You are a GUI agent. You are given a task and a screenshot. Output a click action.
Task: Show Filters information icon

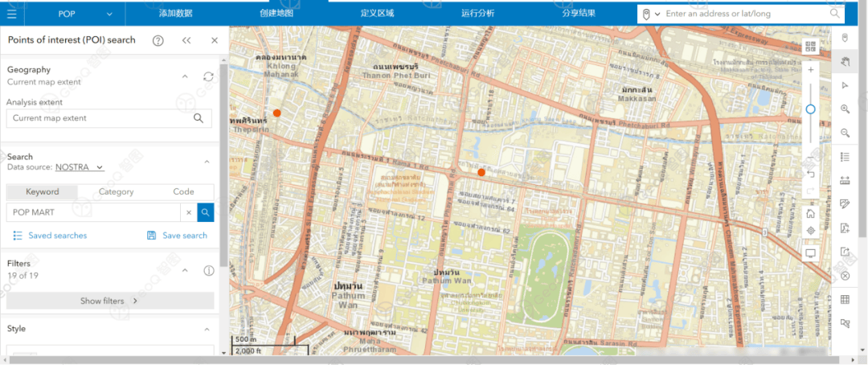click(209, 270)
